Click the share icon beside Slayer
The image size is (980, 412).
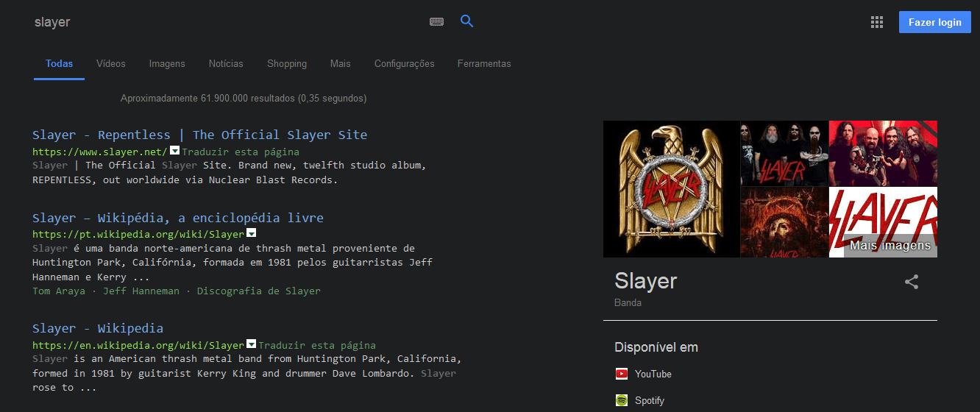point(912,281)
